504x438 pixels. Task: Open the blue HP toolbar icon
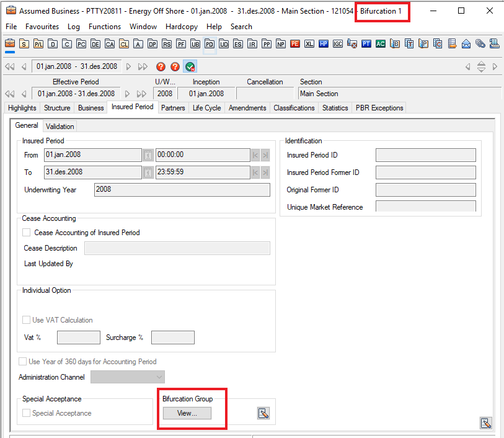point(324,43)
